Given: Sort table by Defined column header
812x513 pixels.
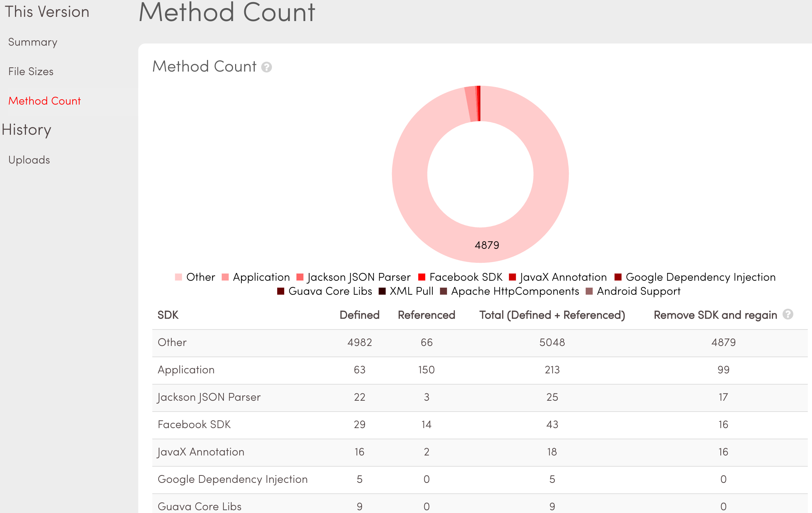Looking at the screenshot, I should [x=359, y=315].
